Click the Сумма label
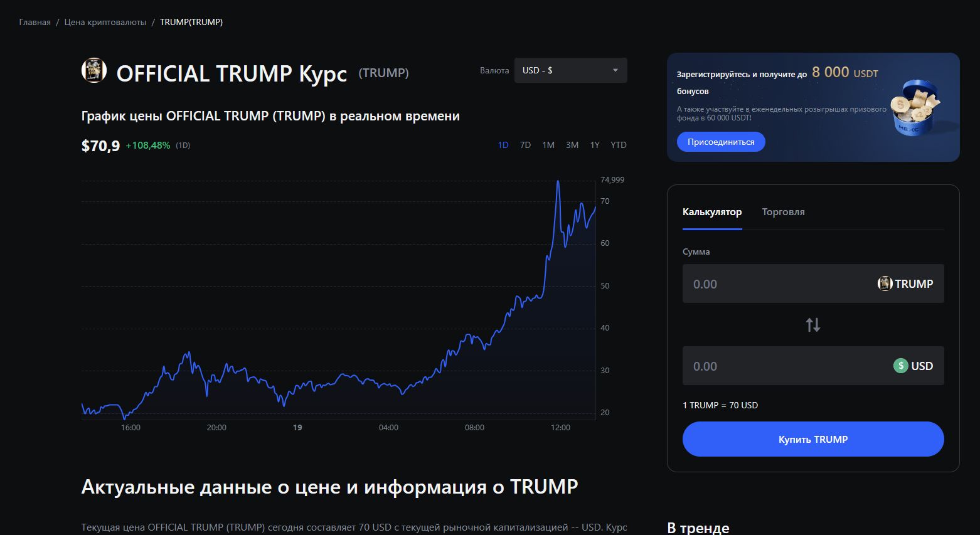Screen dimensions: 980x535 click(696, 252)
